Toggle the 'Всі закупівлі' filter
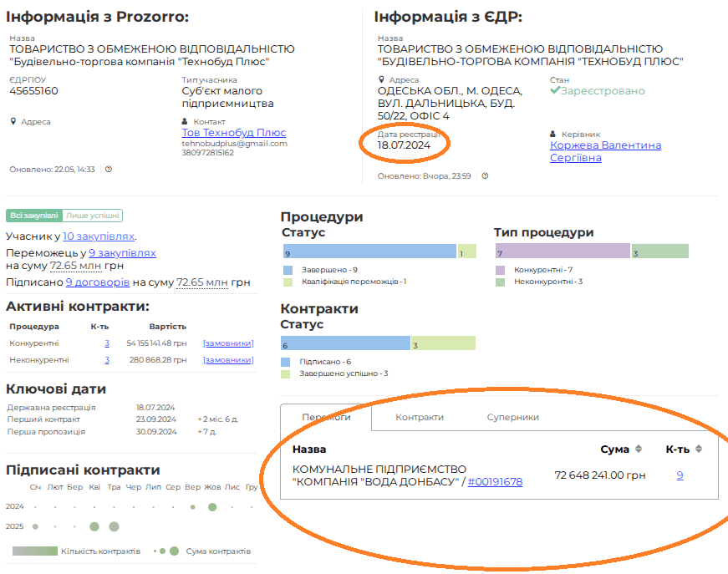This screenshot has width=728, height=574. click(x=34, y=216)
